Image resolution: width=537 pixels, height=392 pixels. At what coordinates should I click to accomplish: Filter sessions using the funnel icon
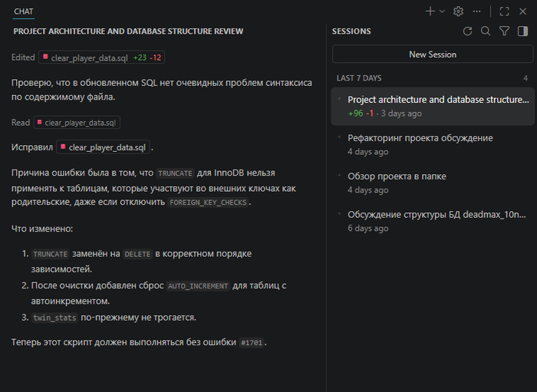(x=504, y=31)
